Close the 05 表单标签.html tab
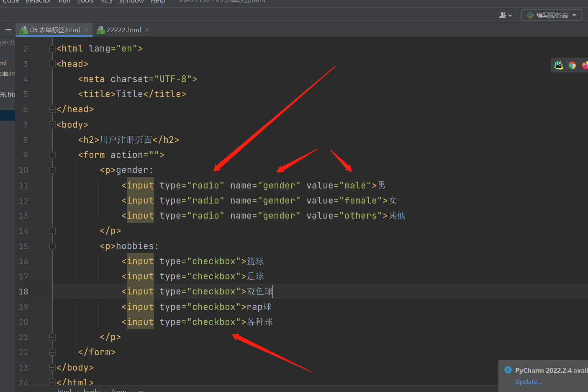 [x=86, y=30]
